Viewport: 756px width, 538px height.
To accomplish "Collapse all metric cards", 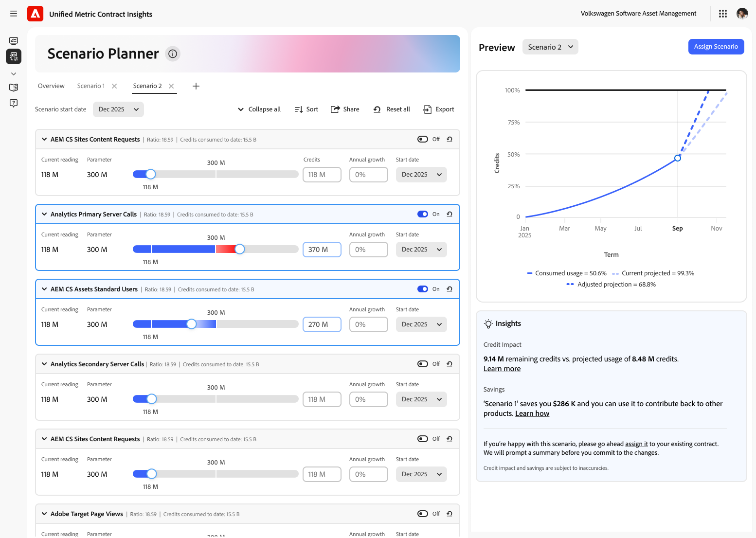I will [x=259, y=109].
